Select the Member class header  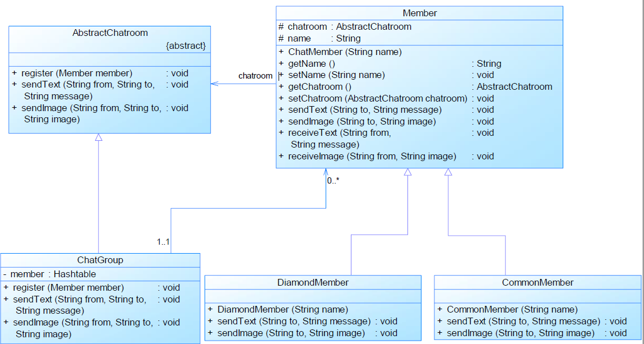[419, 13]
